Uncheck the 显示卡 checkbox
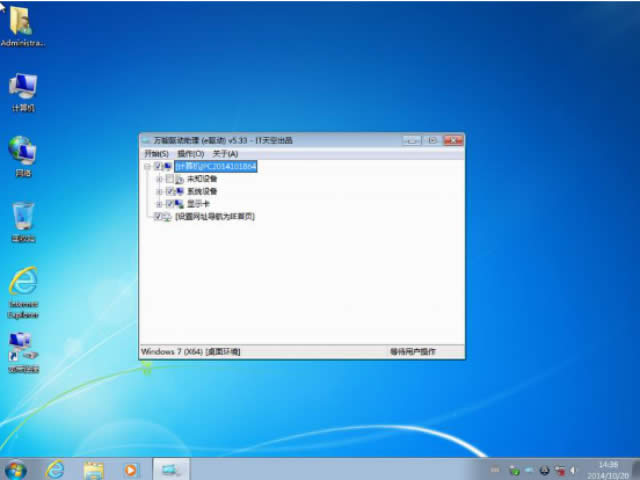Image resolution: width=640 pixels, height=480 pixels. (170, 203)
